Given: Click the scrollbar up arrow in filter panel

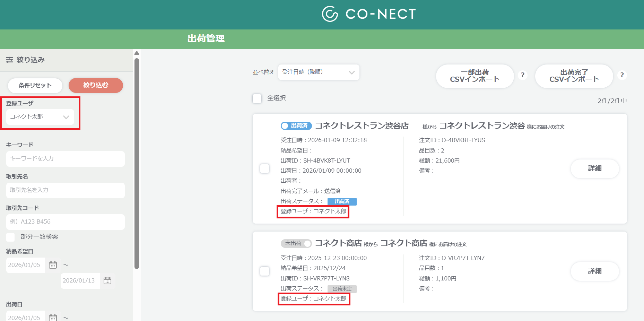Looking at the screenshot, I should (x=137, y=53).
